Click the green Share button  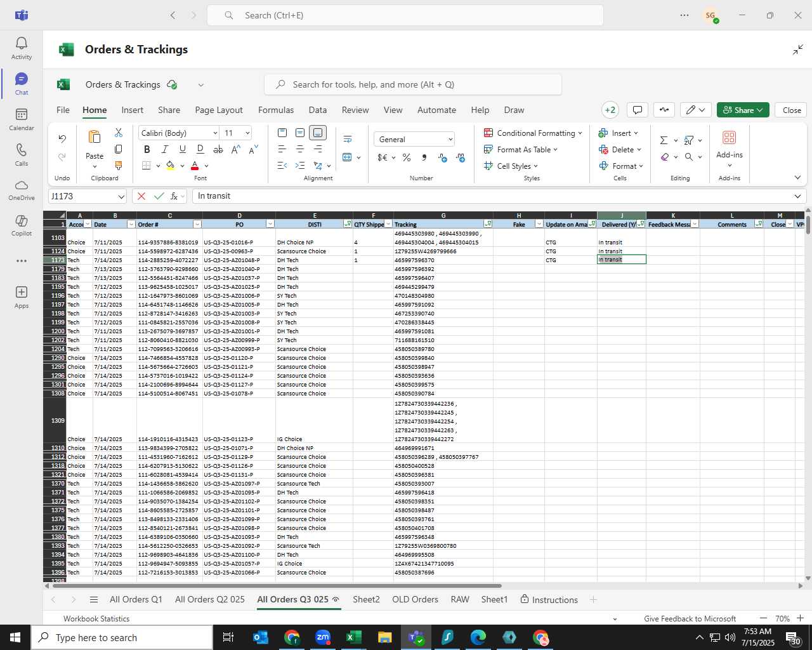743,110
